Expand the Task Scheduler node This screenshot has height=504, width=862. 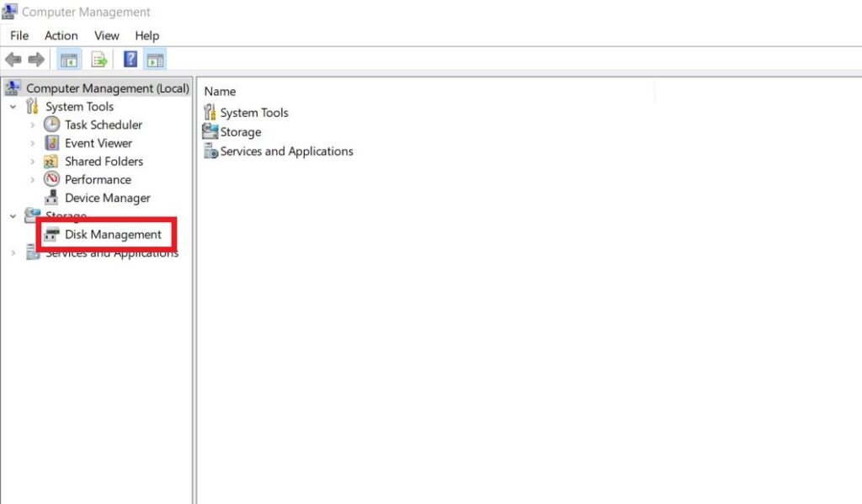[33, 125]
